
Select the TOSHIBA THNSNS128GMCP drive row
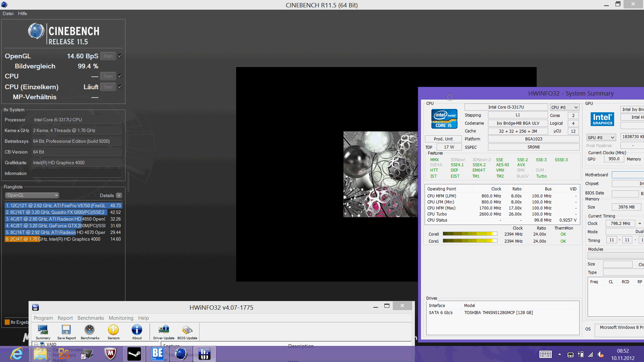502,313
